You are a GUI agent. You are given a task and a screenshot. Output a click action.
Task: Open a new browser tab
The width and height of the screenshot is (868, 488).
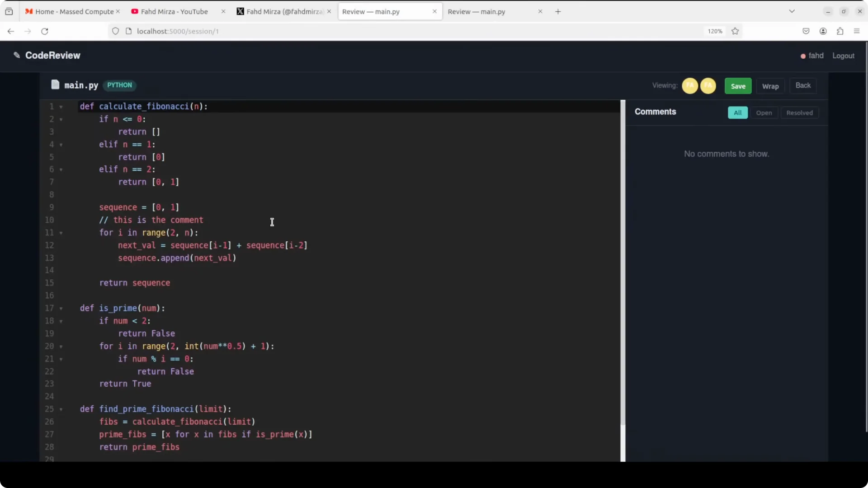coord(558,11)
